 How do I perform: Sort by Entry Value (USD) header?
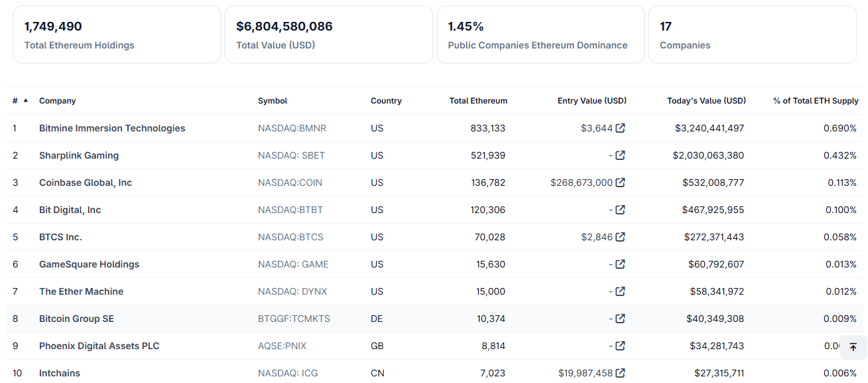[x=592, y=101]
